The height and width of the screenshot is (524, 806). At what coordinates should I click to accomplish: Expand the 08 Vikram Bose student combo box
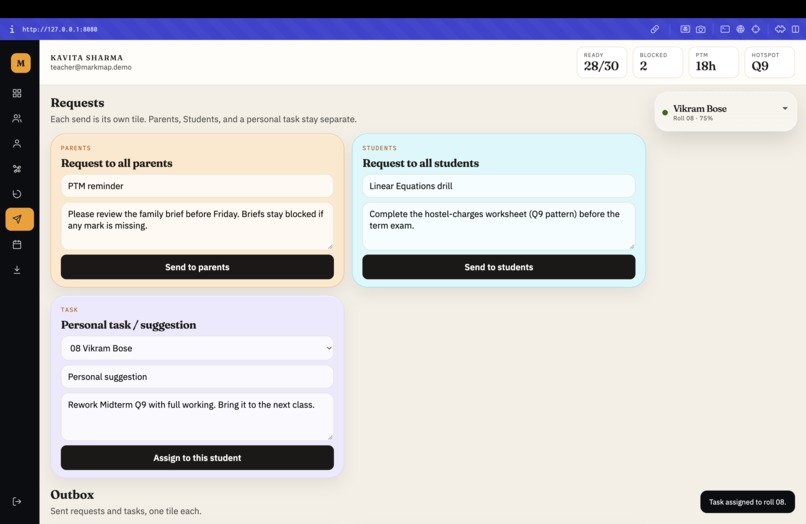point(197,348)
